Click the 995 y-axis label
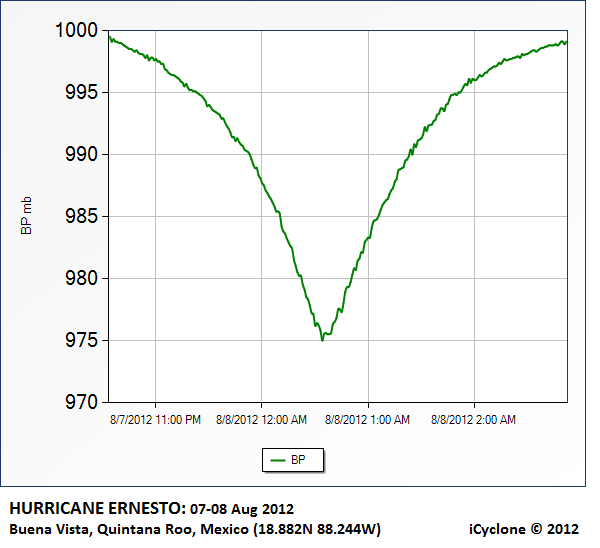Viewport: 600px width, 548px height. tap(82, 92)
